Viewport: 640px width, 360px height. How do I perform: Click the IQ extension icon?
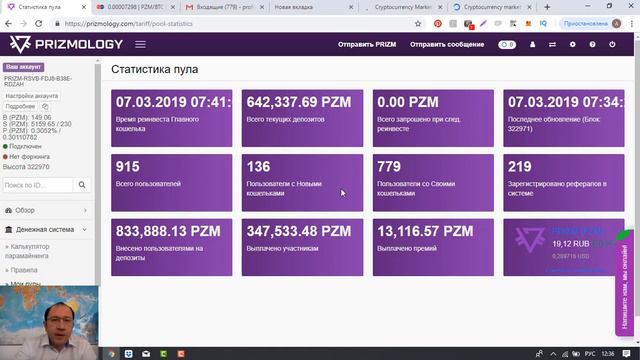543,24
